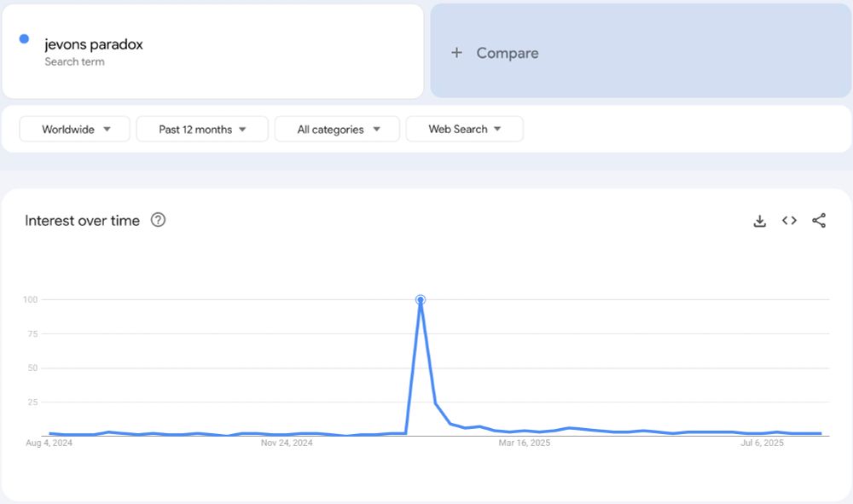Select the peak data point at 100
This screenshot has width=853, height=504.
click(x=420, y=299)
